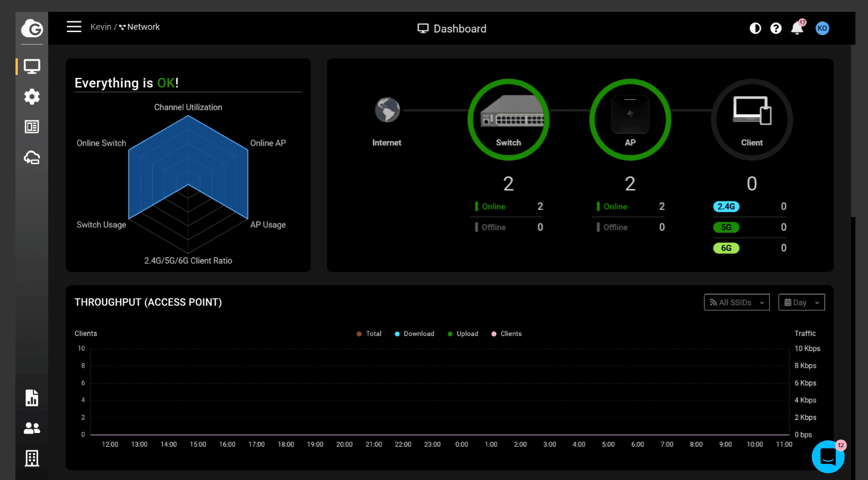Click the 12:00 time mark on chart axis
This screenshot has height=480, width=868.
click(x=110, y=444)
